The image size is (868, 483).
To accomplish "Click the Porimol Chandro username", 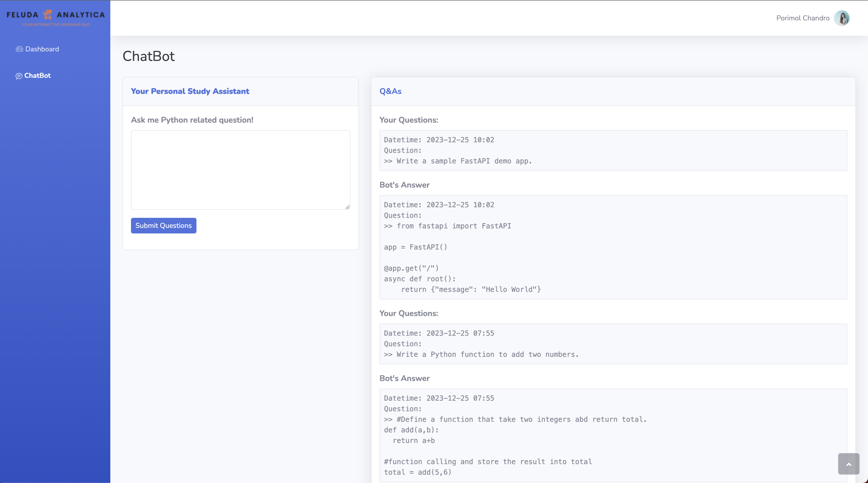I will (803, 18).
